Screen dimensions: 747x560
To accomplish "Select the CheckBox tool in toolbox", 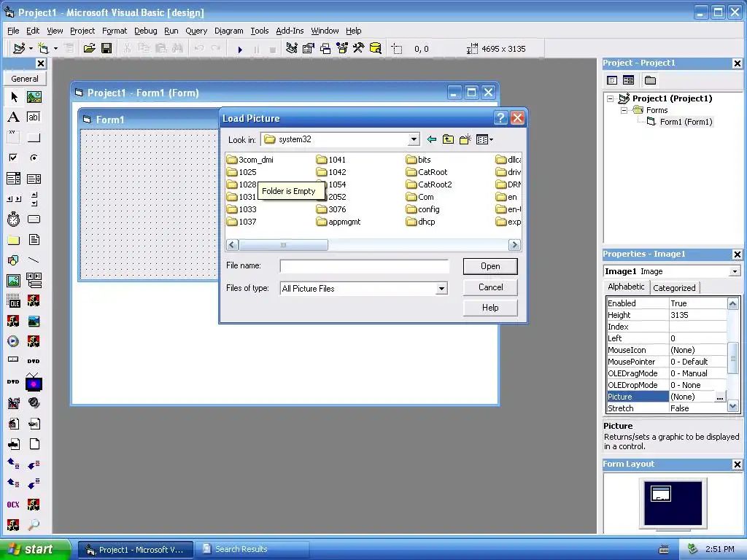I will [13, 157].
